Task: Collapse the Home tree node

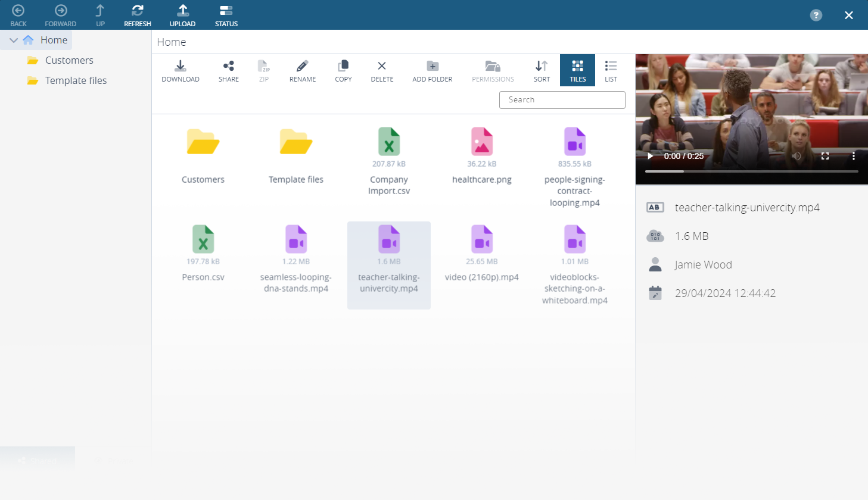Action: click(14, 40)
